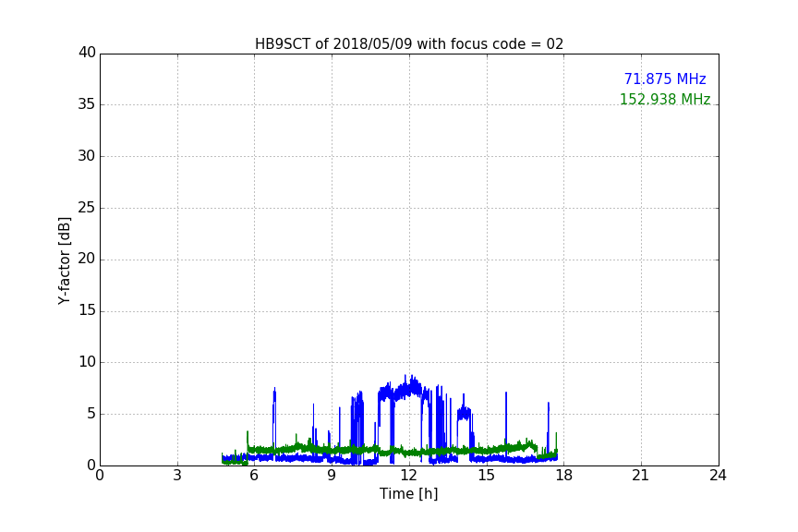Click the y-axis tick label 35
798x532 pixels.
tap(87, 104)
